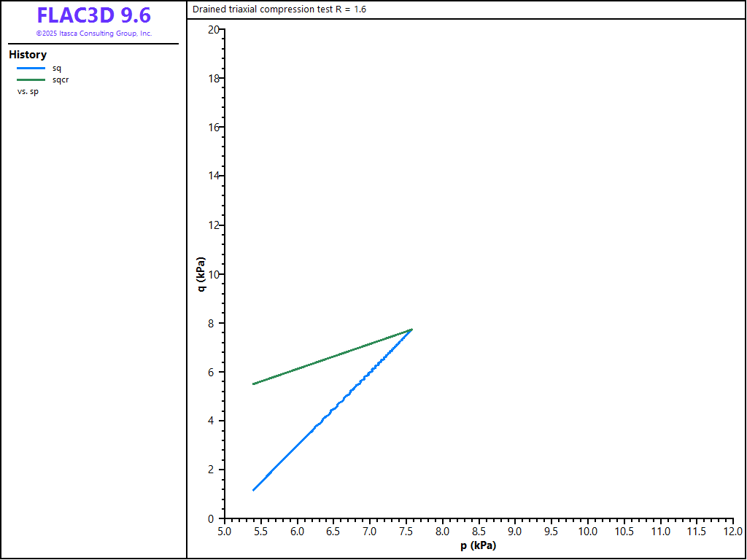This screenshot has height=560, width=747.
Task: Click the peak point where both curves meet
Action: pyautogui.click(x=411, y=330)
